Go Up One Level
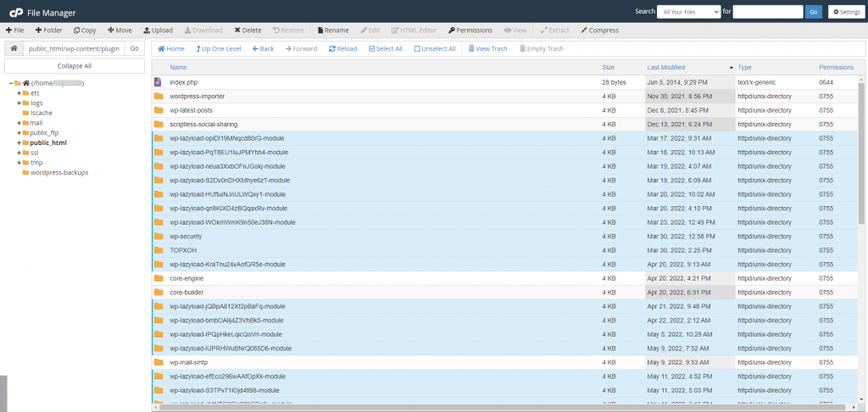Screen dimensions: 868x412 (x=218, y=48)
